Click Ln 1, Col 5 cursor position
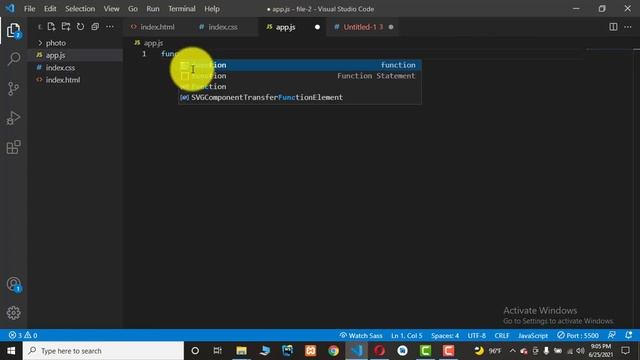640x360 pixels. coord(407,336)
